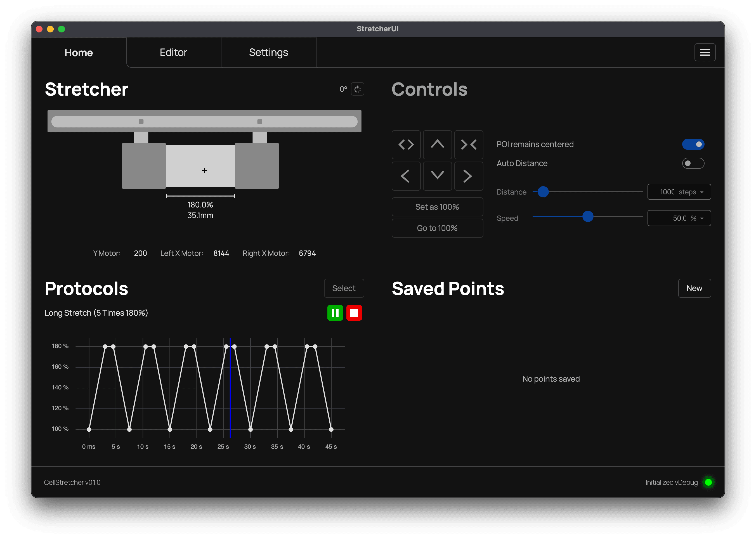
Task: Switch to the Home tab
Action: 79,53
